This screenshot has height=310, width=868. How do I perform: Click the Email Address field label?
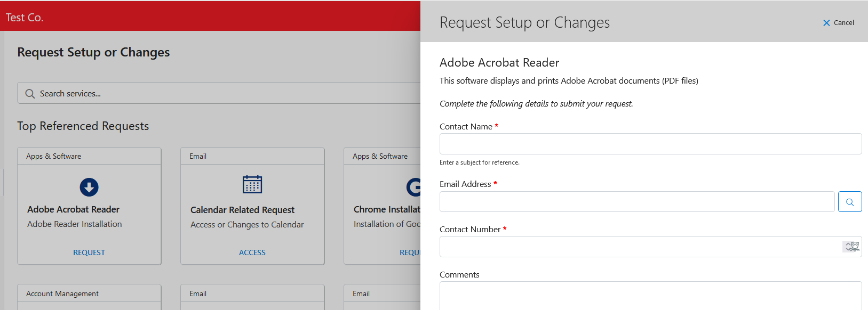coord(465,184)
